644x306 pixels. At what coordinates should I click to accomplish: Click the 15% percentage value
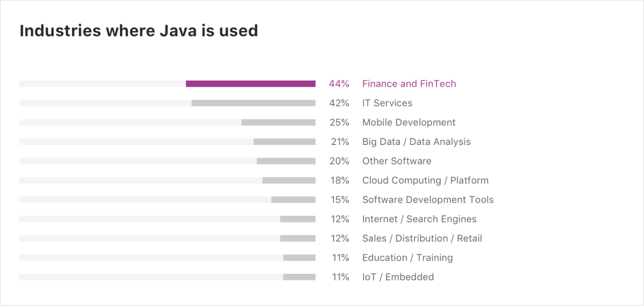point(339,200)
